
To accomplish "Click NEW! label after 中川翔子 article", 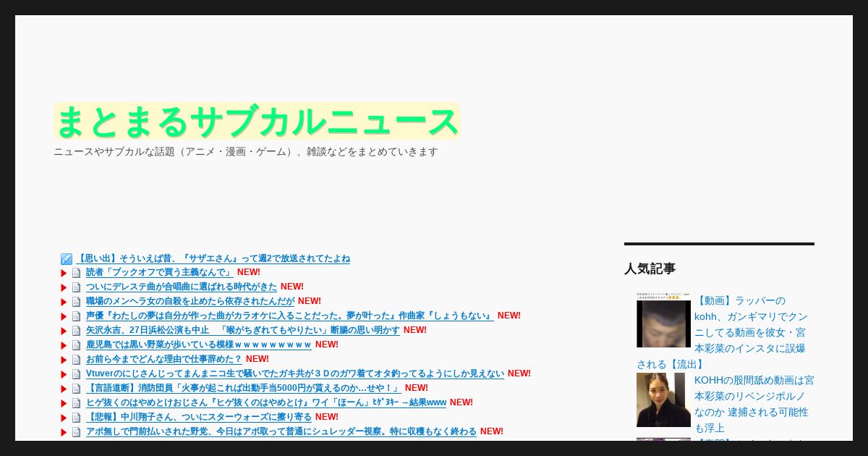I will click(x=327, y=418).
